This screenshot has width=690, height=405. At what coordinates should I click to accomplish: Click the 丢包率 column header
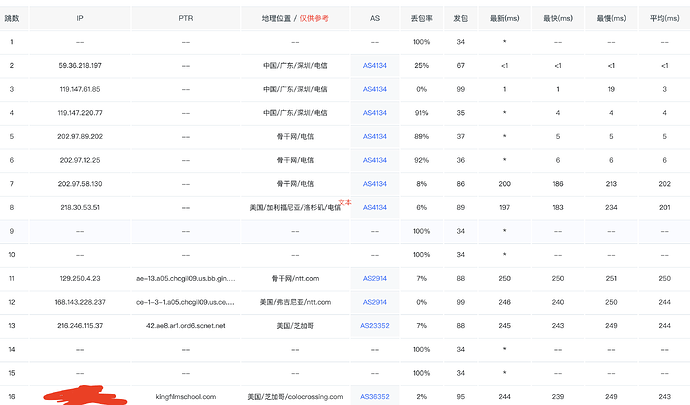(x=422, y=18)
